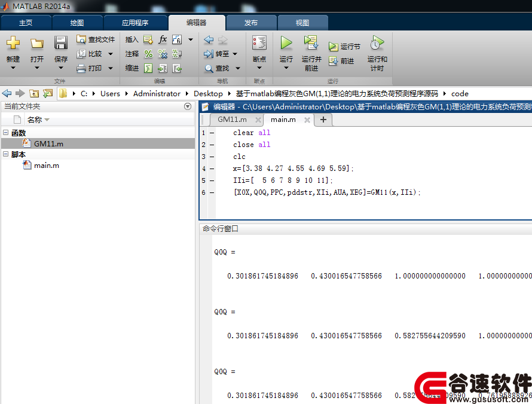Close the GM11.m editor tab
The image size is (532, 404).
pyautogui.click(x=258, y=120)
